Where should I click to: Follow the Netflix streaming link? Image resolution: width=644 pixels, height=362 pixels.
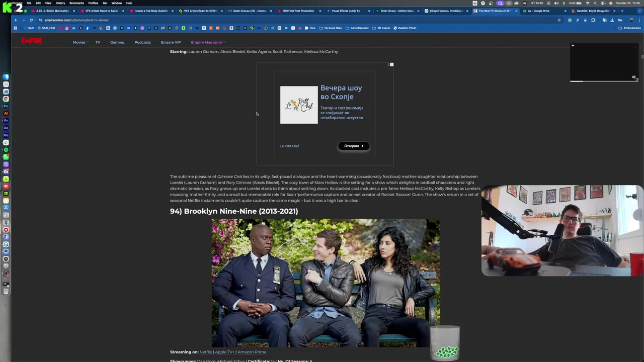point(206,352)
